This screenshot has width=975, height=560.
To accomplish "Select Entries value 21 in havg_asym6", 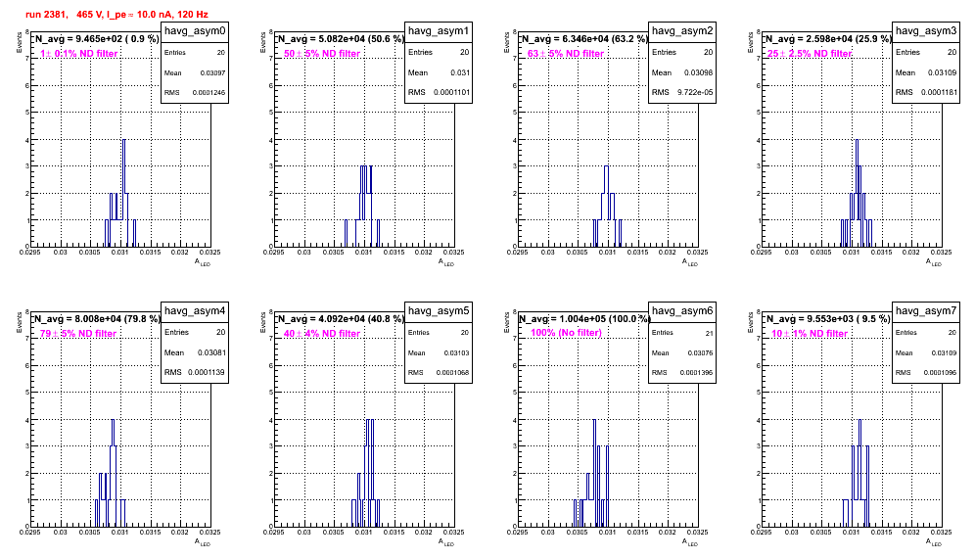I will (x=709, y=333).
